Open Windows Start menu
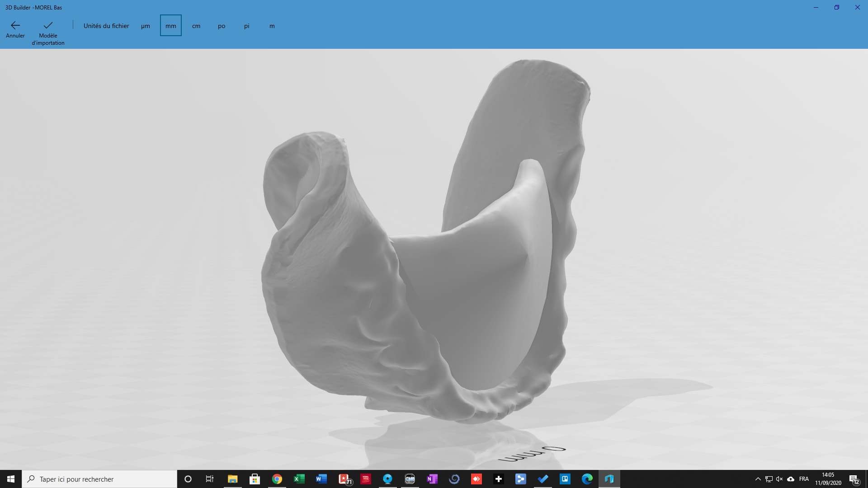The height and width of the screenshot is (488, 868). (11, 479)
